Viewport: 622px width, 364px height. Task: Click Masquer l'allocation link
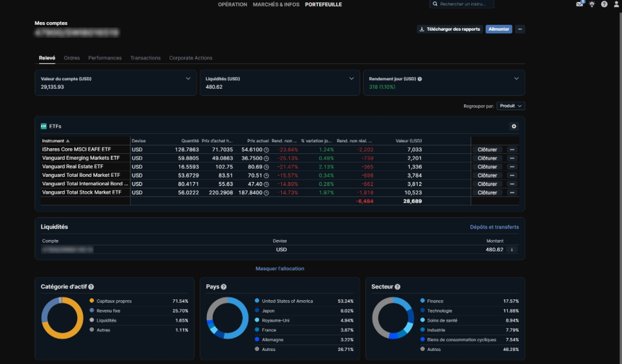click(x=279, y=269)
